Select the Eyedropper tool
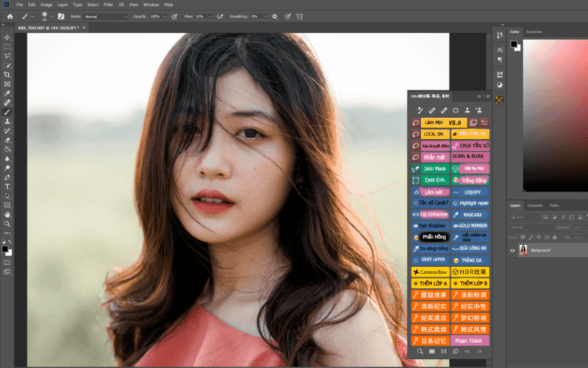588x368 pixels. click(7, 93)
